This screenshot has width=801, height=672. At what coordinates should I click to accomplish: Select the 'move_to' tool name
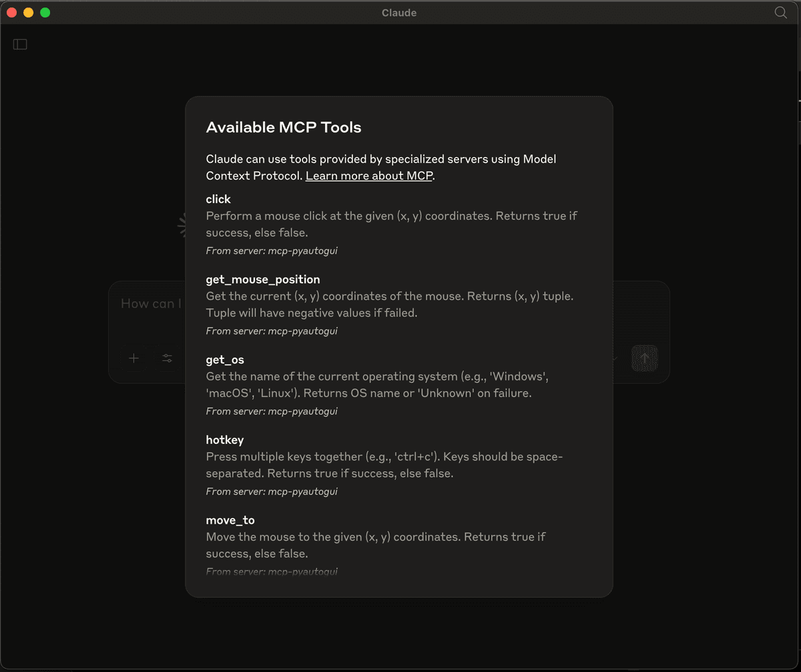click(x=230, y=520)
